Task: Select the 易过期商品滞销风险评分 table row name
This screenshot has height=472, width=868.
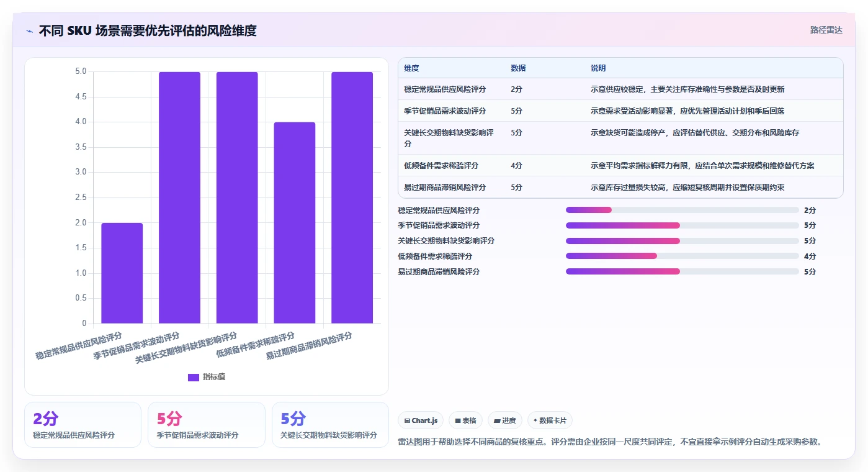Action: click(x=445, y=188)
